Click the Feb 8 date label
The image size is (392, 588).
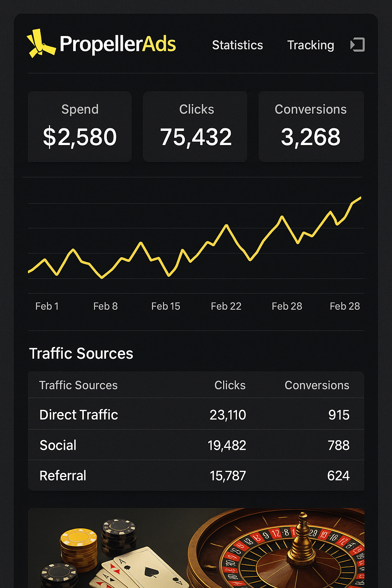point(105,306)
